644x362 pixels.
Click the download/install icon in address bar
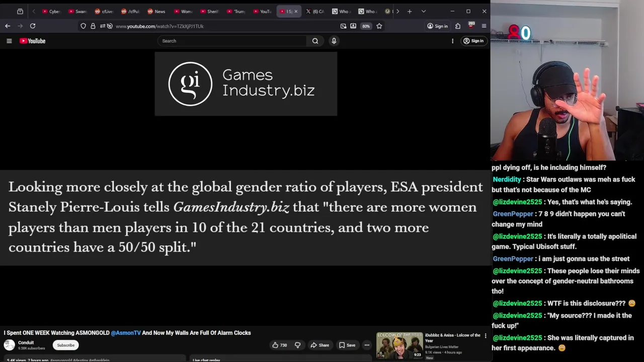353,26
